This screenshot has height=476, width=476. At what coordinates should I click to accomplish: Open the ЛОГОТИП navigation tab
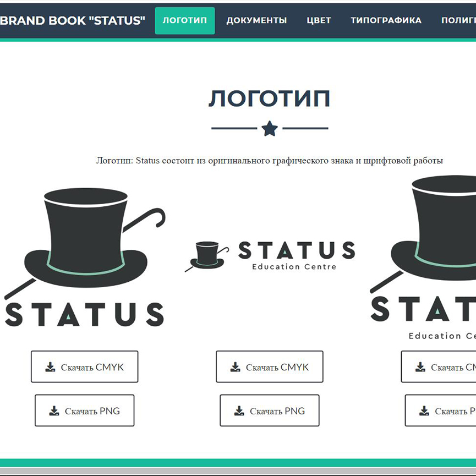pyautogui.click(x=184, y=20)
